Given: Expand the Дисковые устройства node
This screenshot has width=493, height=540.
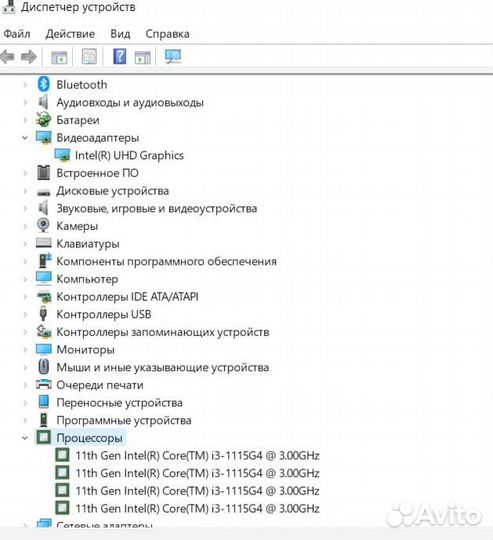Looking at the screenshot, I should pos(25,191).
